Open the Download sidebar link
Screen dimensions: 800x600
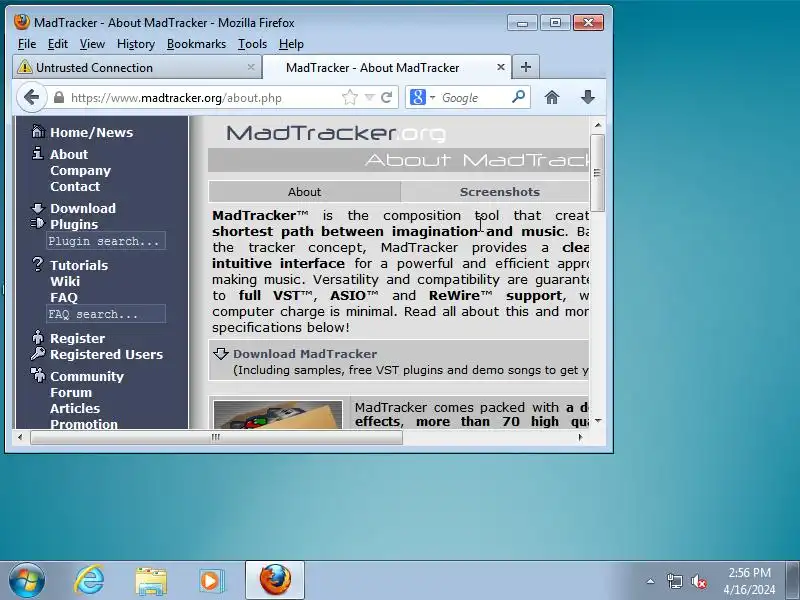point(83,208)
